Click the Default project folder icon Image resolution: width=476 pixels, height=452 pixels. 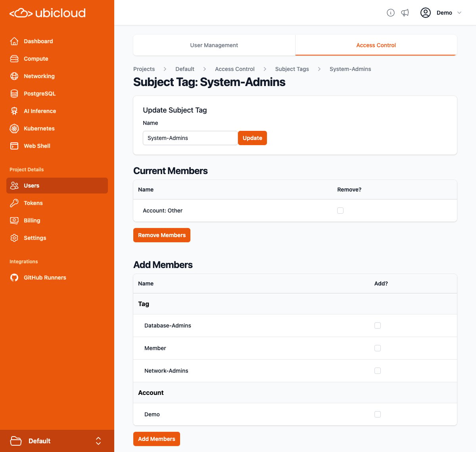click(x=16, y=441)
